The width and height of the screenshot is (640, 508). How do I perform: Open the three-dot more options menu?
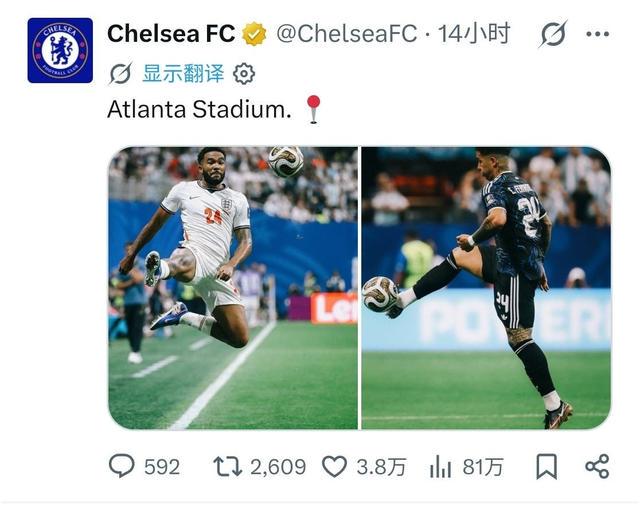pos(597,34)
